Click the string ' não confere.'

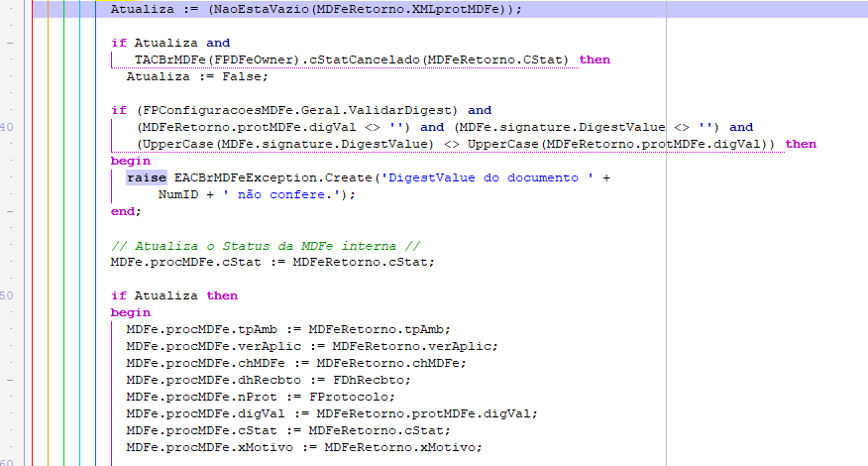(x=281, y=194)
